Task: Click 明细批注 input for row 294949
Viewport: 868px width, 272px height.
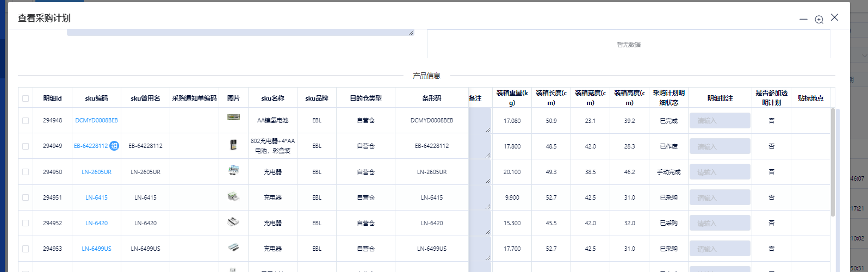Action: pyautogui.click(x=720, y=146)
